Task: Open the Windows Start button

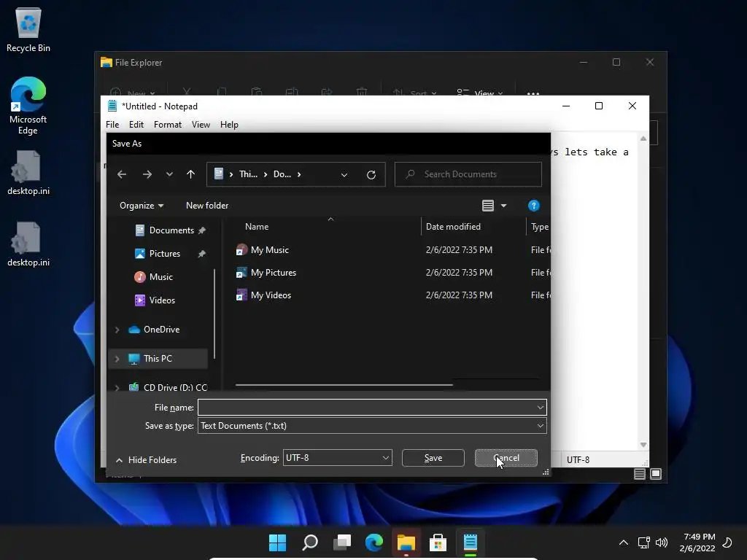Action: (278, 542)
